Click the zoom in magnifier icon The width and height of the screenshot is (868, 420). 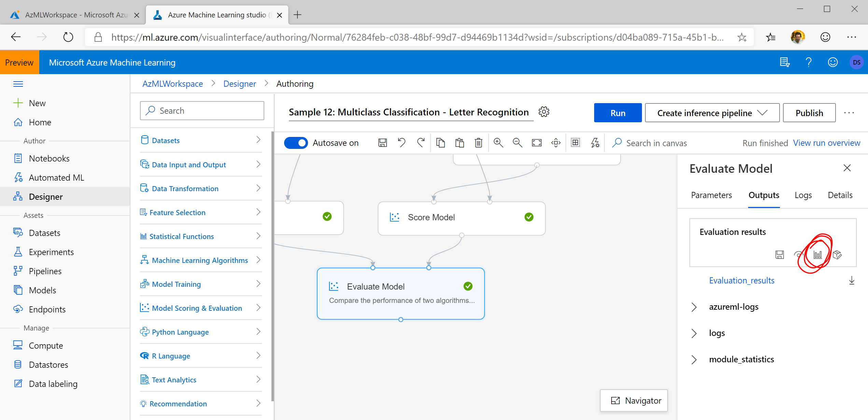pyautogui.click(x=498, y=143)
